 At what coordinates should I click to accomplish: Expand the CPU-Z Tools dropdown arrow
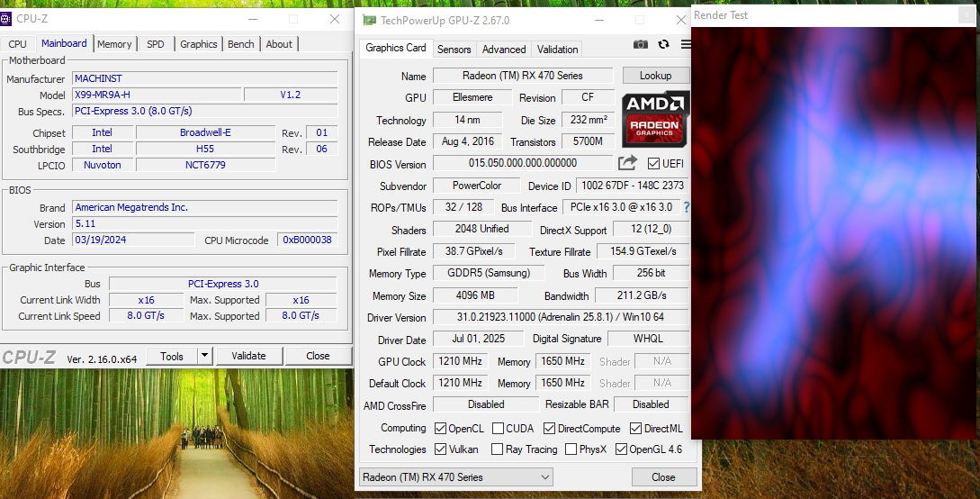coord(204,356)
